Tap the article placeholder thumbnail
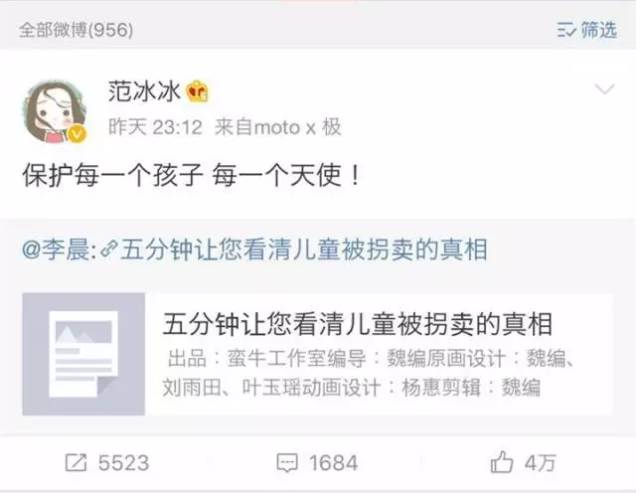This screenshot has height=493, width=640. pyautogui.click(x=84, y=354)
